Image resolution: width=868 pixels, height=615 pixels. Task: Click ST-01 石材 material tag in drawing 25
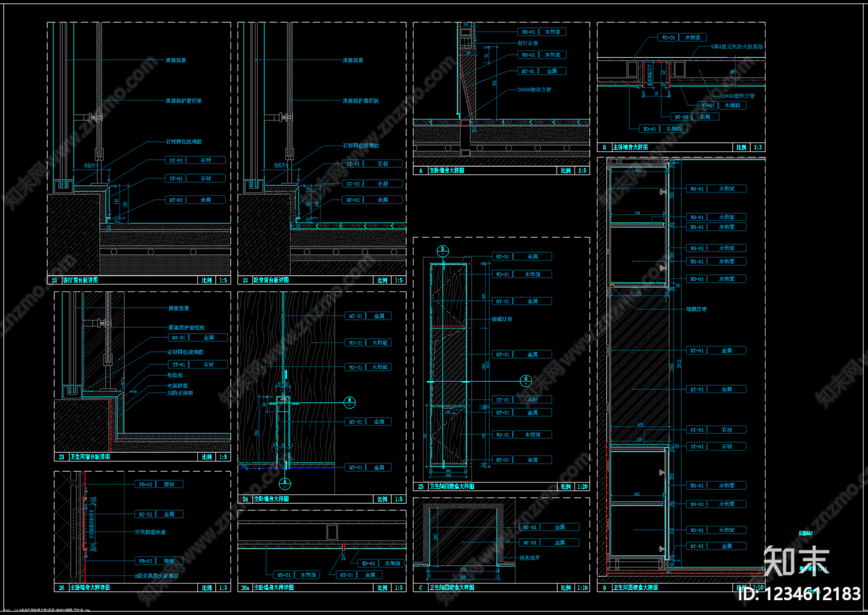point(522,400)
